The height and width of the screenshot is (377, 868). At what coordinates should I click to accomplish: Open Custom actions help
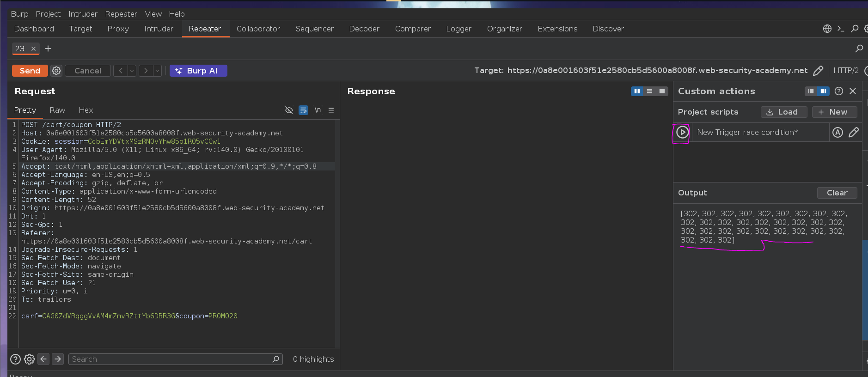[839, 91]
